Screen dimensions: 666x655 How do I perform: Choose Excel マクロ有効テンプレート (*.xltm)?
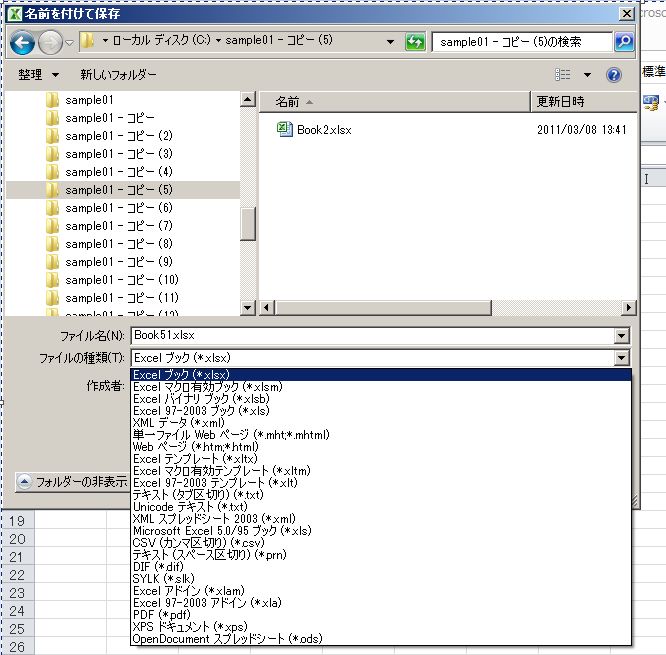tap(381, 471)
